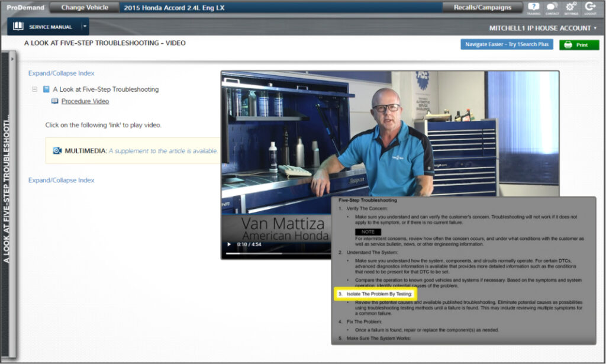Select the Service Manual book icon
Screen dimensions: 606x364
[18, 26]
